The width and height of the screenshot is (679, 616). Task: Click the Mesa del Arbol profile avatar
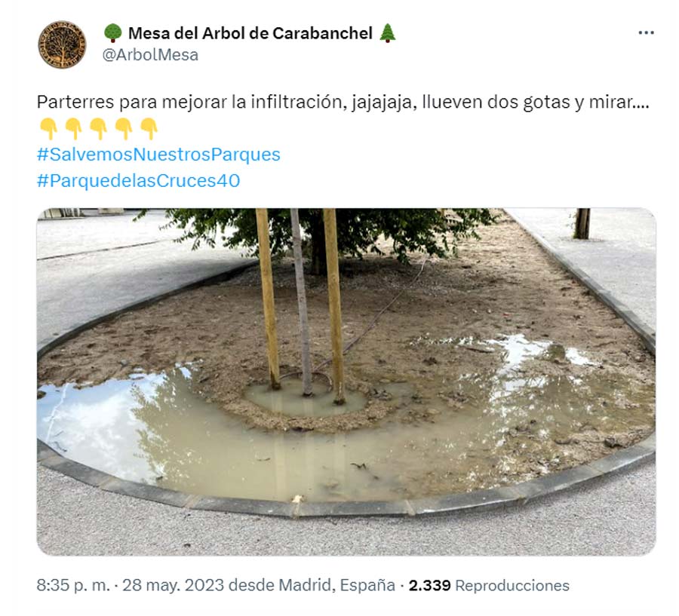coord(62,44)
